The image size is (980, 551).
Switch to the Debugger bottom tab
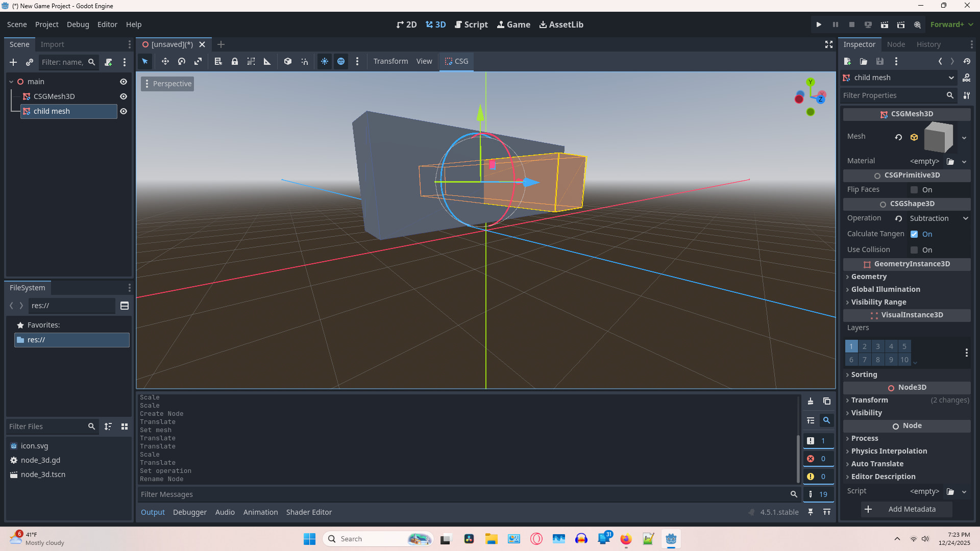189,512
